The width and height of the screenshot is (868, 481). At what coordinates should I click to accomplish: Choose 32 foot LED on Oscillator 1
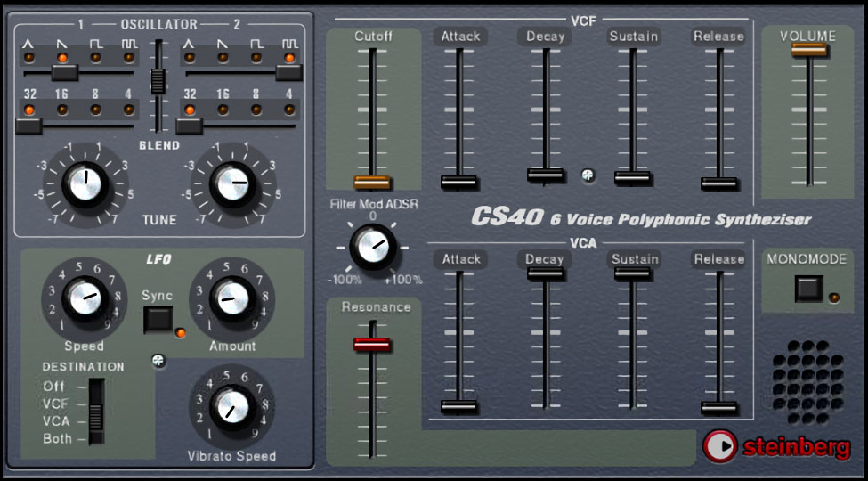28,110
